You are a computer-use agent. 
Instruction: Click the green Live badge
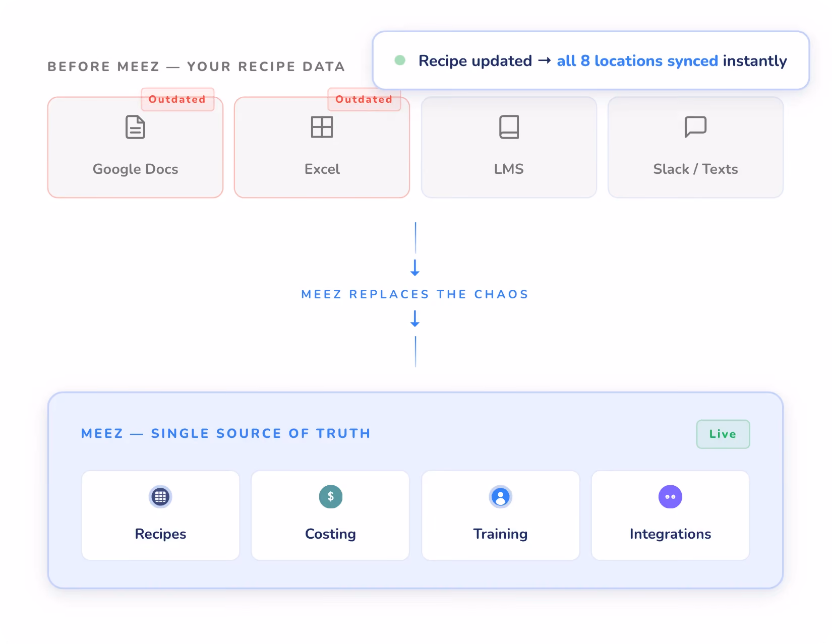(x=723, y=434)
